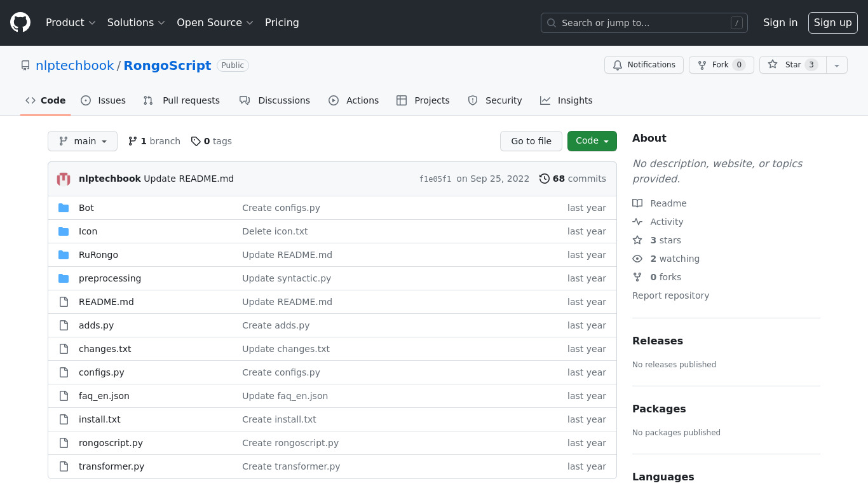Open the f1e05f1 commit hash link

coord(435,179)
